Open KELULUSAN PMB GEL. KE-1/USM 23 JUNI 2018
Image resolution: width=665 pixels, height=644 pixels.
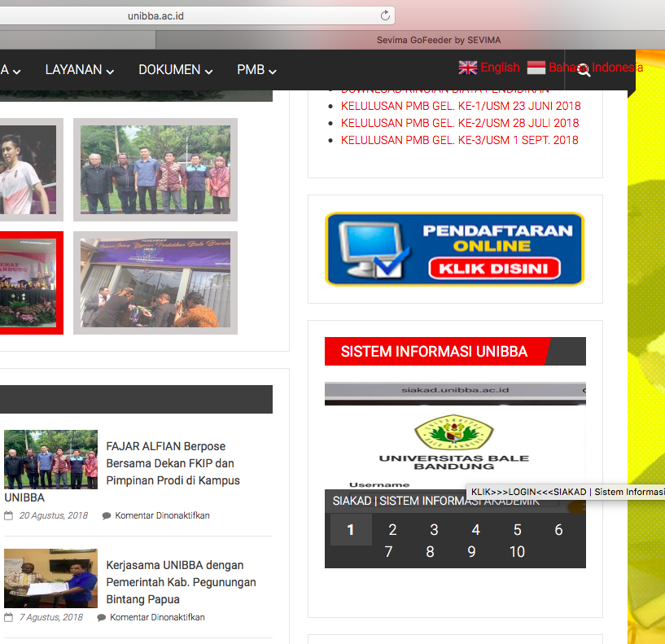pyautogui.click(x=461, y=106)
